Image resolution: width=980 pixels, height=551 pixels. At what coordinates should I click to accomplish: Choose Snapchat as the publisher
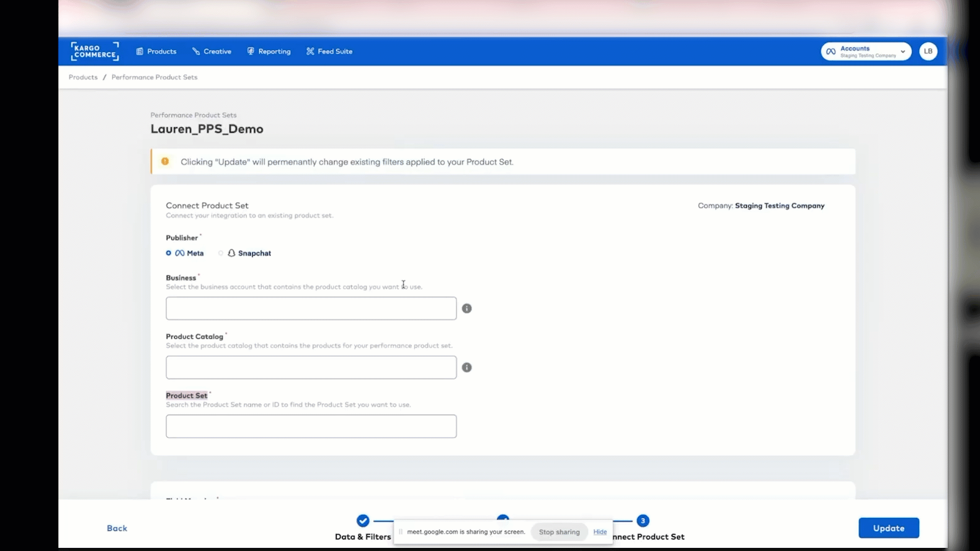[221, 253]
